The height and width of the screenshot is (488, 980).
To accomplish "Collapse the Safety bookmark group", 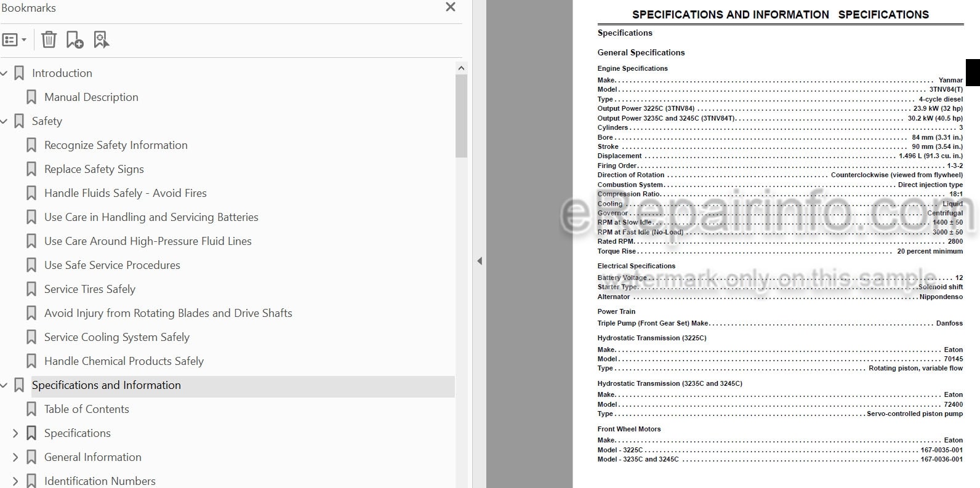I will coord(4,121).
